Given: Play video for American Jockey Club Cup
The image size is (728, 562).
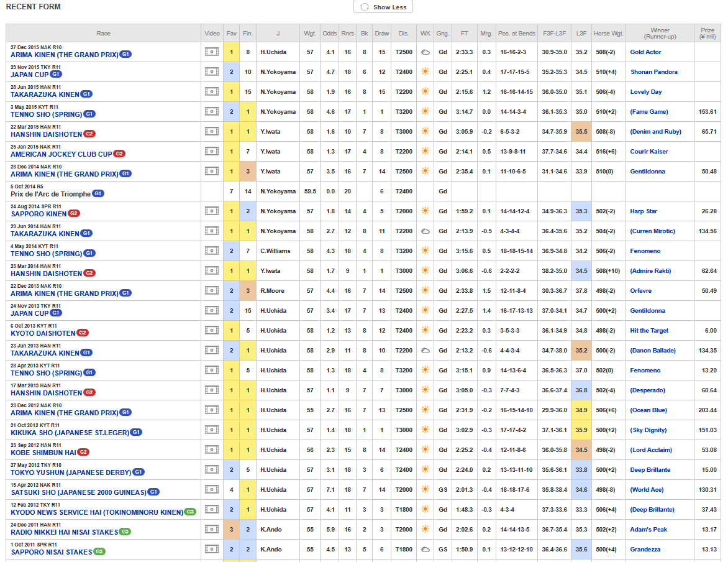Looking at the screenshot, I should click(212, 151).
